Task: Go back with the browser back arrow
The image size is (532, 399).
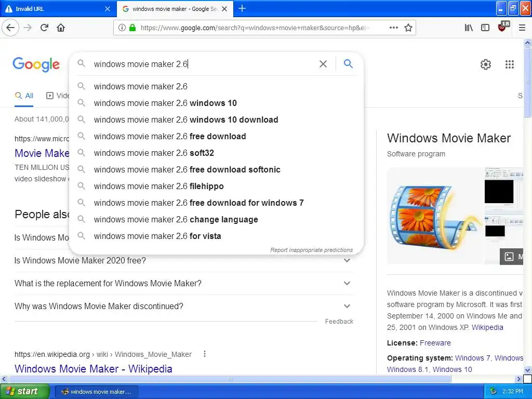Action: click(10, 28)
